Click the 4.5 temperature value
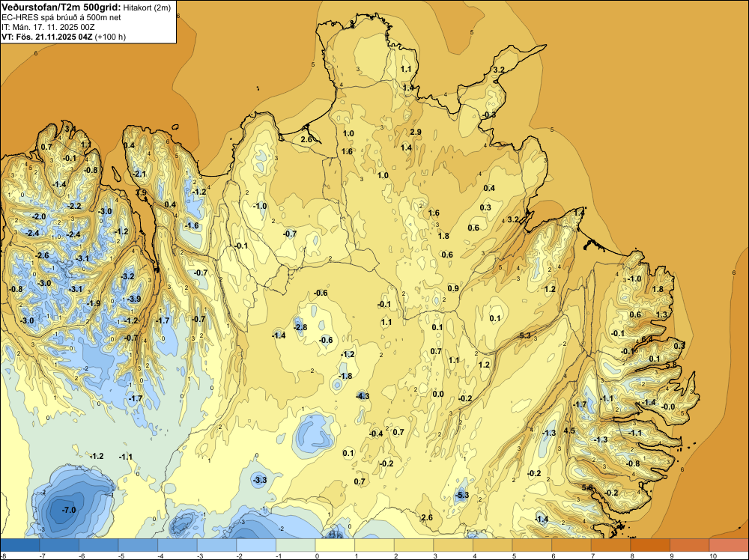This screenshot has height=560, width=749. pos(569,430)
